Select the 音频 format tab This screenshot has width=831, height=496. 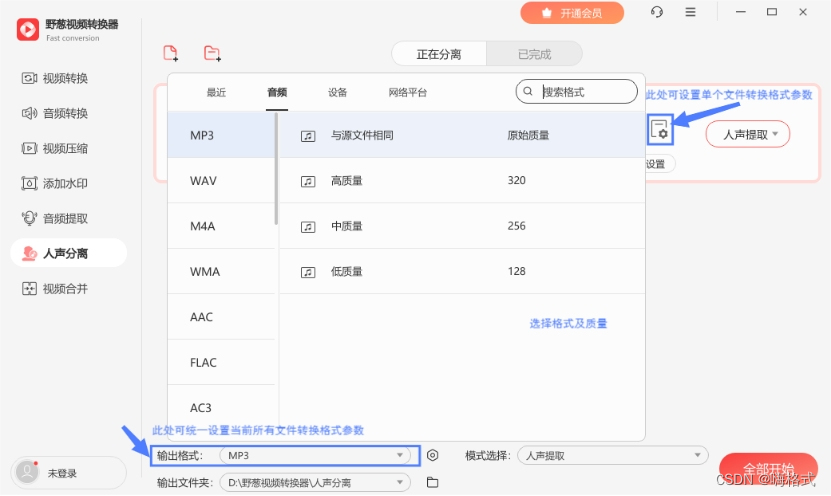[277, 93]
